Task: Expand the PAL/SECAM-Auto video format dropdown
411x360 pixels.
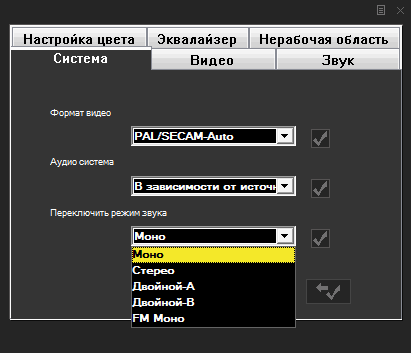Action: click(285, 136)
